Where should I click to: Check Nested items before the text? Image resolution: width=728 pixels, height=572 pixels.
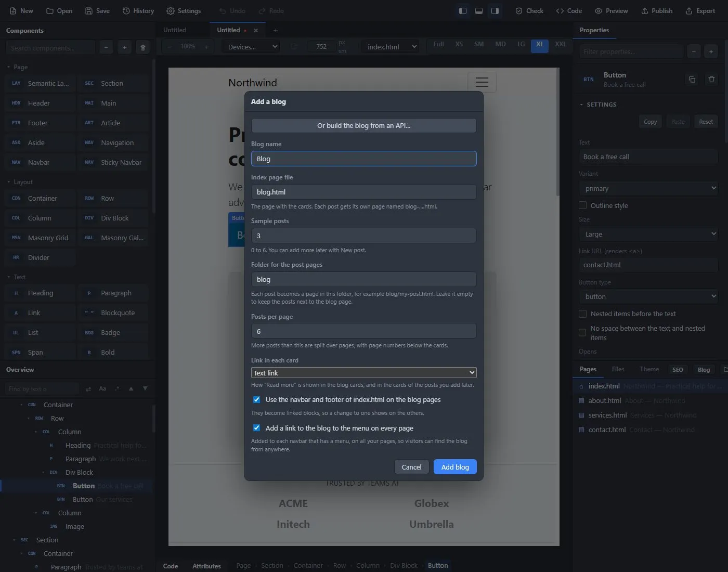coord(582,314)
